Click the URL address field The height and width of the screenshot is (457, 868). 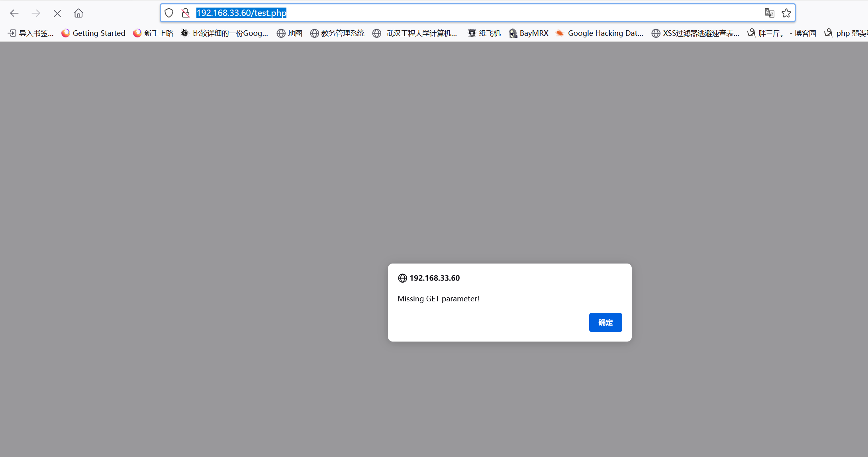coord(478,13)
